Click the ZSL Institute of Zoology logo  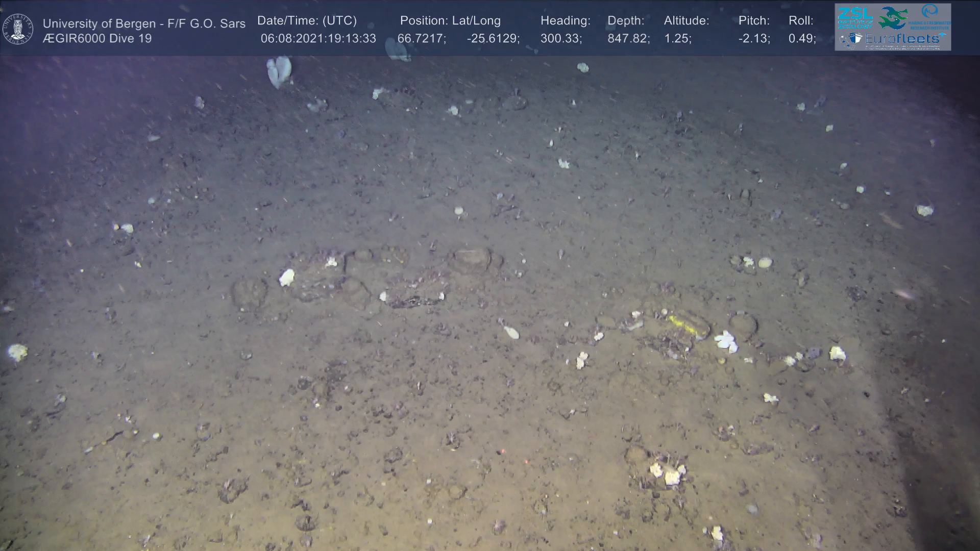click(855, 17)
